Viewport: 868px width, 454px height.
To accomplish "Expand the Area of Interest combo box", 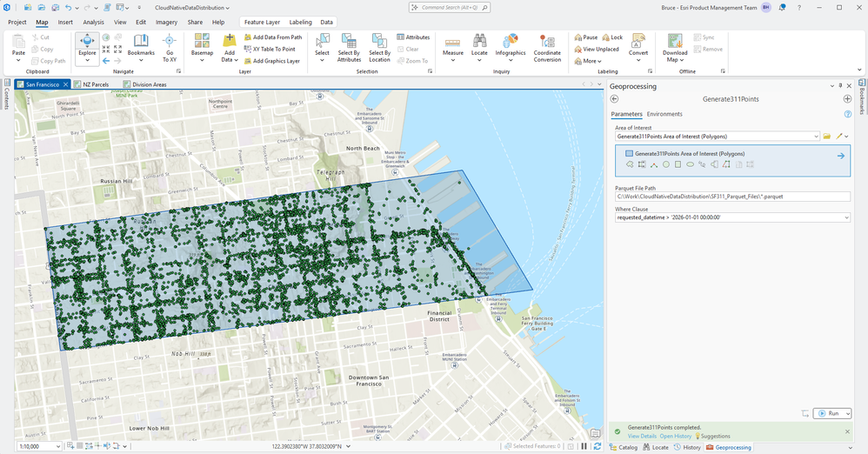I will (x=816, y=137).
